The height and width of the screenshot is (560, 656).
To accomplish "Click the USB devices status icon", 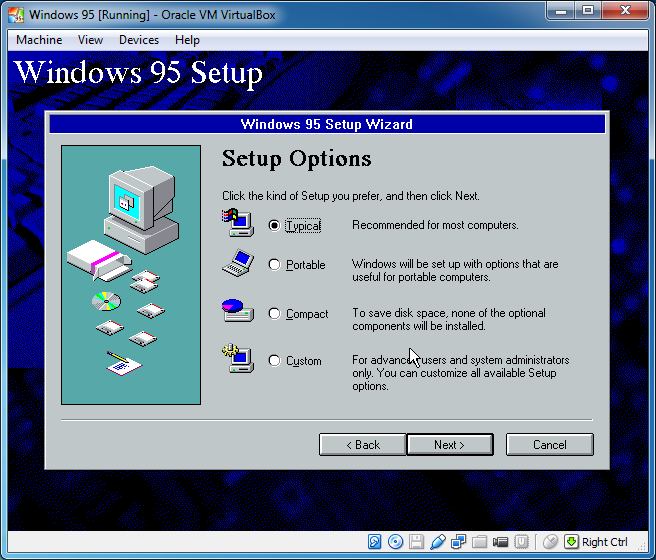I will point(438,542).
